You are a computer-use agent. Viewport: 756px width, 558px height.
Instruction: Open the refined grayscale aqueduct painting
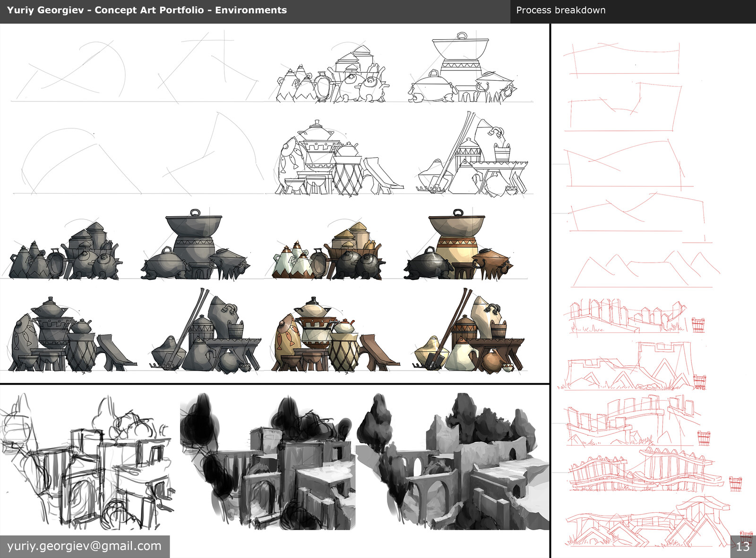point(453,461)
